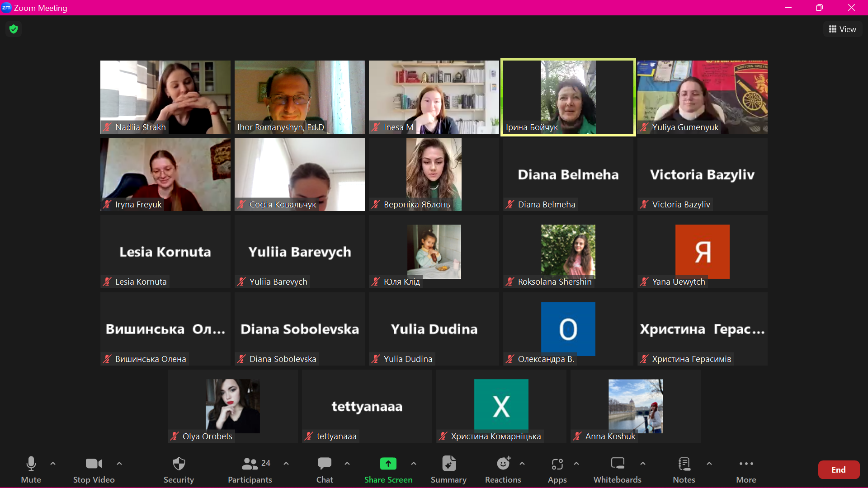Open the Participants panel icon
The image size is (868, 488).
(250, 464)
